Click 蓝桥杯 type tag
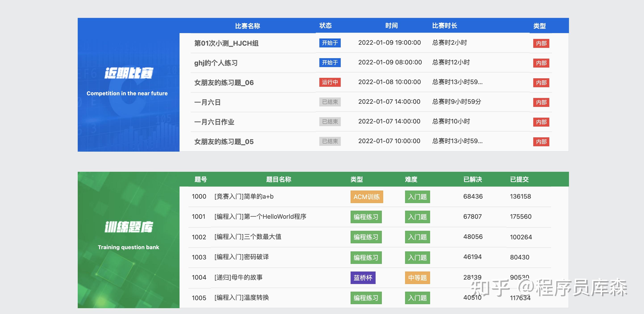 coord(363,278)
